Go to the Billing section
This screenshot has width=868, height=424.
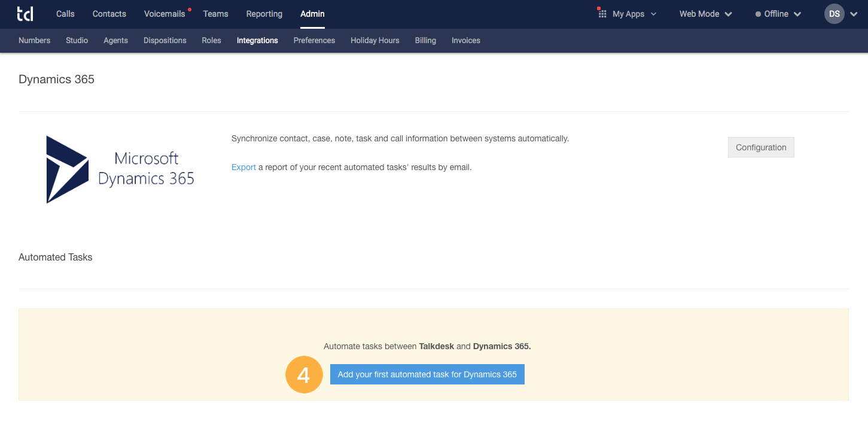click(425, 40)
